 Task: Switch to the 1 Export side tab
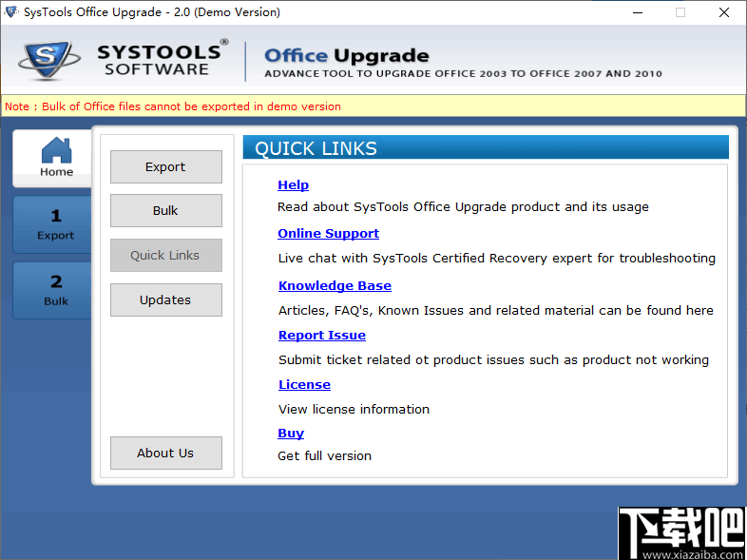pos(53,224)
